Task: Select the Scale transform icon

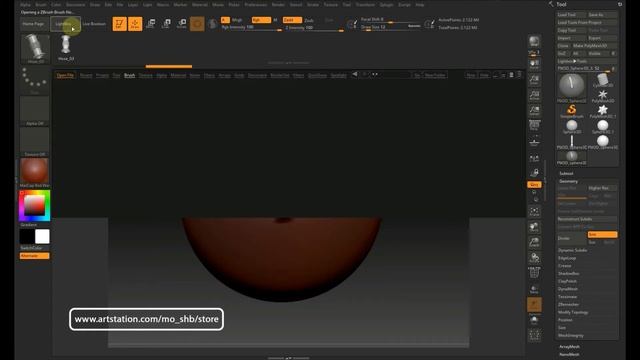Action: coord(166,24)
